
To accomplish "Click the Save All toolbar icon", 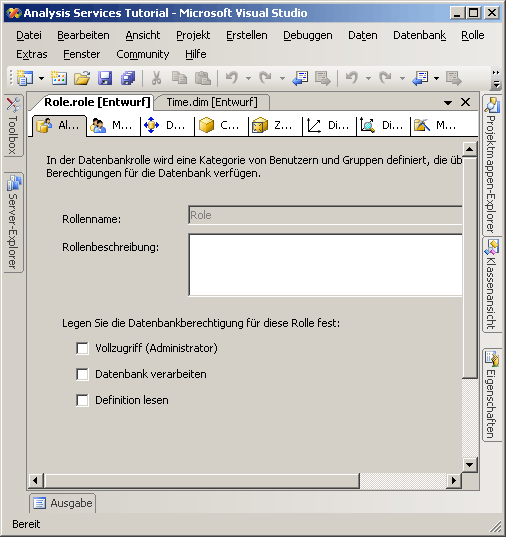I will pyautogui.click(x=128, y=78).
